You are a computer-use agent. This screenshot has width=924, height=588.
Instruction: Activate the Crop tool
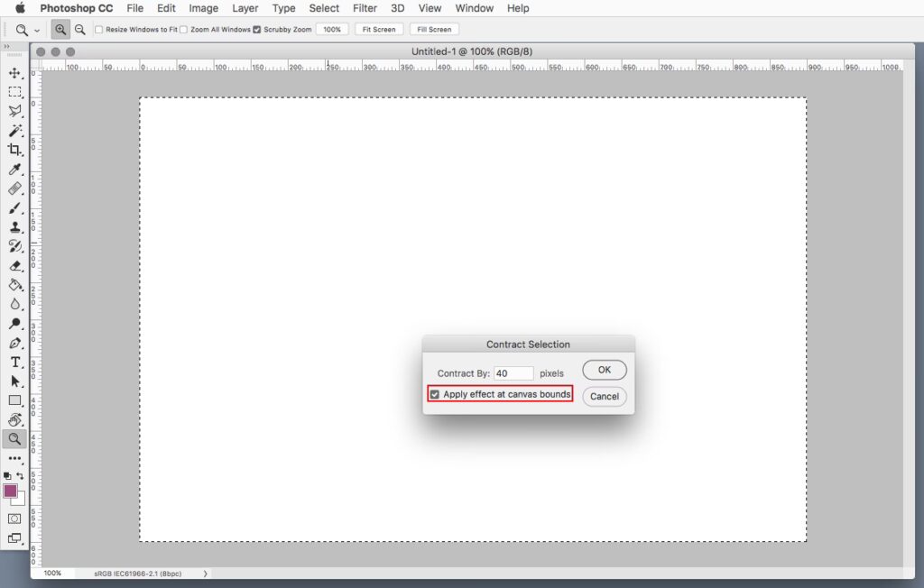click(x=14, y=150)
